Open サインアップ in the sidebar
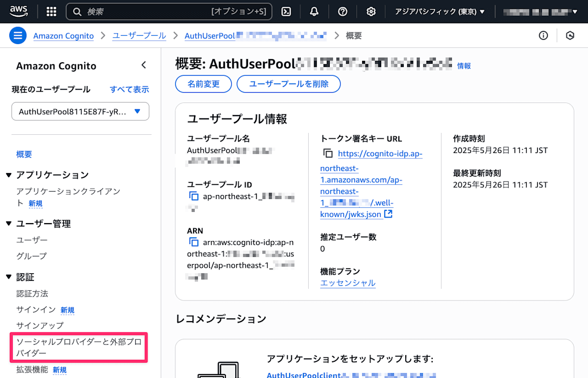Screen dimensions: 588x378 (x=40, y=325)
